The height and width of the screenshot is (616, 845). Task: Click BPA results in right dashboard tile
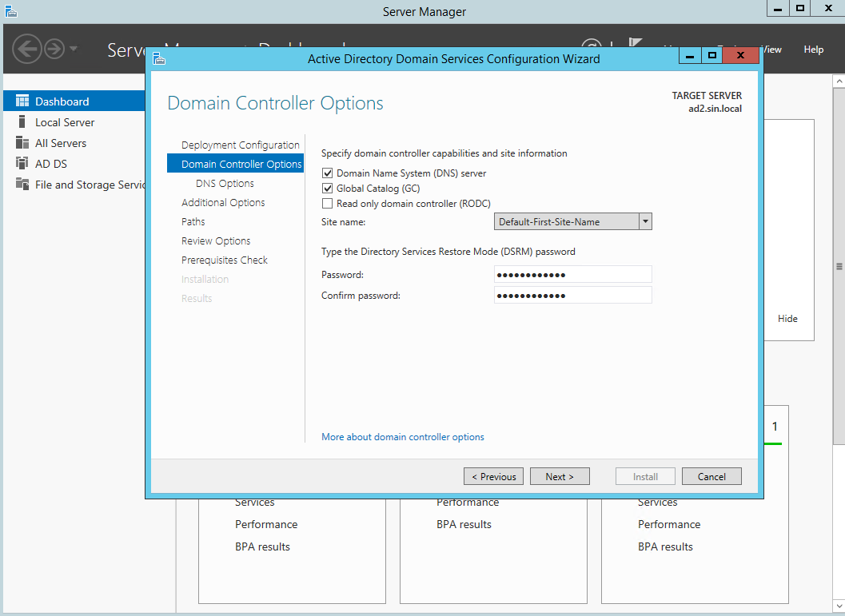point(666,546)
